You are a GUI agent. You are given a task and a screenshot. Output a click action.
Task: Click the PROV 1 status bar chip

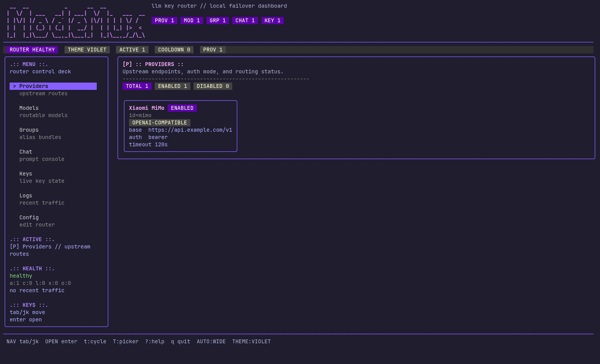click(213, 50)
